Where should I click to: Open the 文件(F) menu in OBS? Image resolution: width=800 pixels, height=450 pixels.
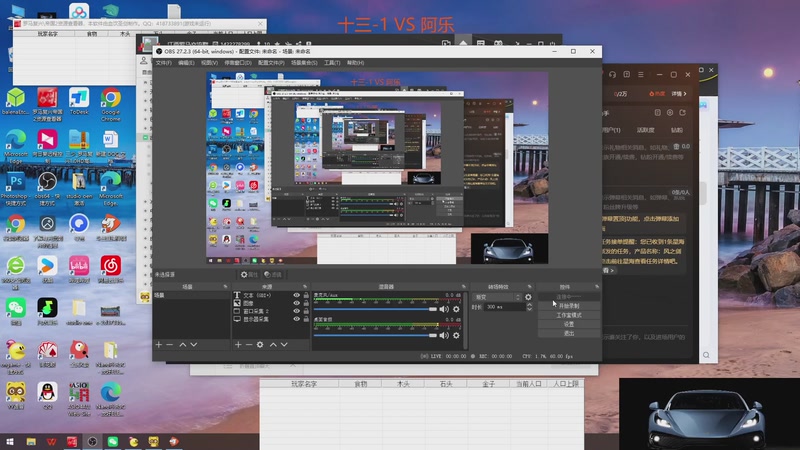tap(163, 63)
